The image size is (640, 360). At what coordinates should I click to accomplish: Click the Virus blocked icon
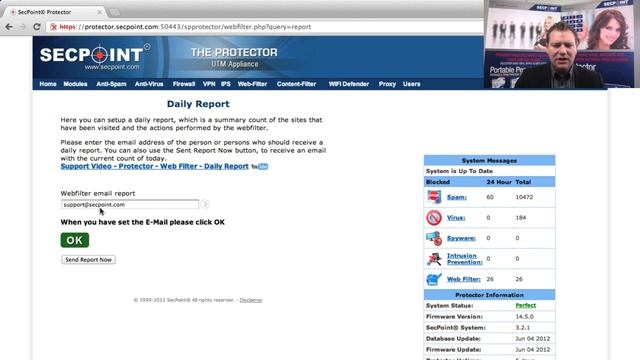(x=434, y=218)
